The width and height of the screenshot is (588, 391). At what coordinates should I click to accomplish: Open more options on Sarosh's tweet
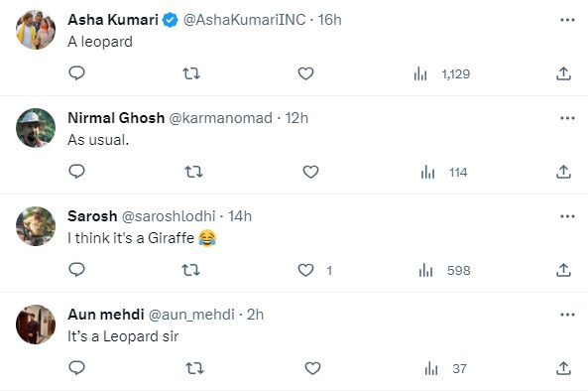(567, 216)
